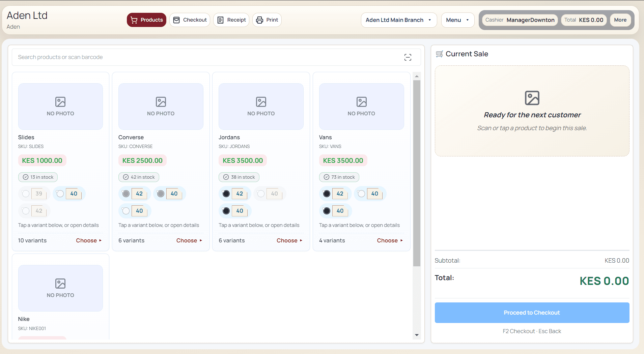Select Vans black size 42 variant
This screenshot has height=354, width=644.
(x=335, y=194)
